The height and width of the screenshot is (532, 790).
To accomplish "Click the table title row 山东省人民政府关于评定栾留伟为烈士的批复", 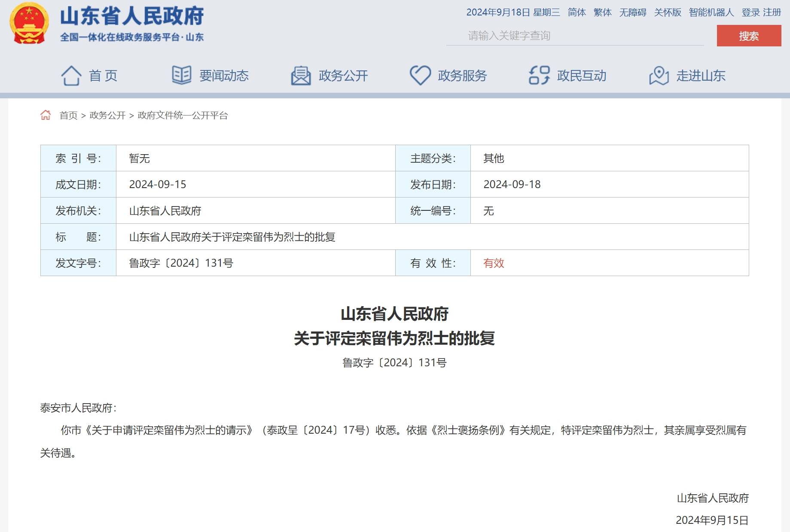I will [x=232, y=237].
